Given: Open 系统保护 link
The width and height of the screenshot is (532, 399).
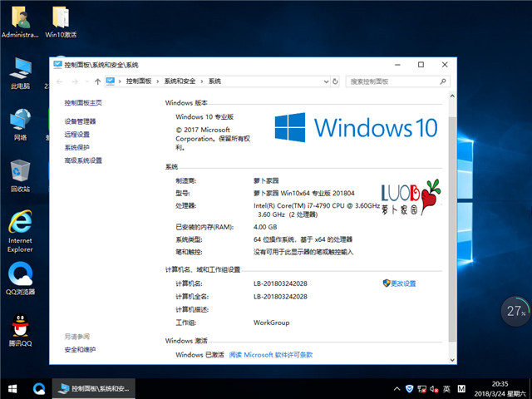Looking at the screenshot, I should click(x=77, y=147).
